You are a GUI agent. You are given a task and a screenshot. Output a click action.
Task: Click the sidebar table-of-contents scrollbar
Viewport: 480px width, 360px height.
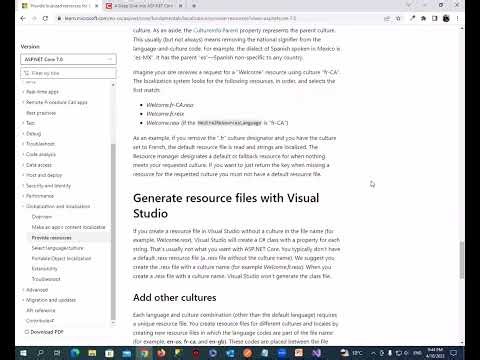click(113, 232)
